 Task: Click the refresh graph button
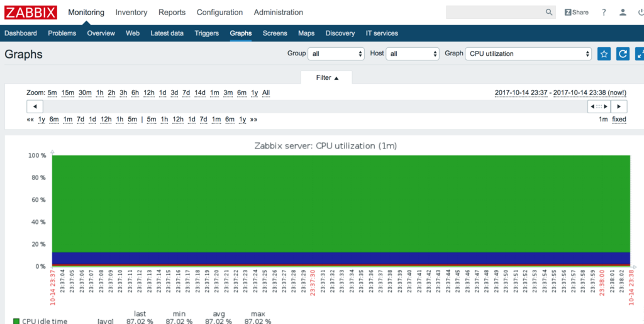(x=623, y=54)
